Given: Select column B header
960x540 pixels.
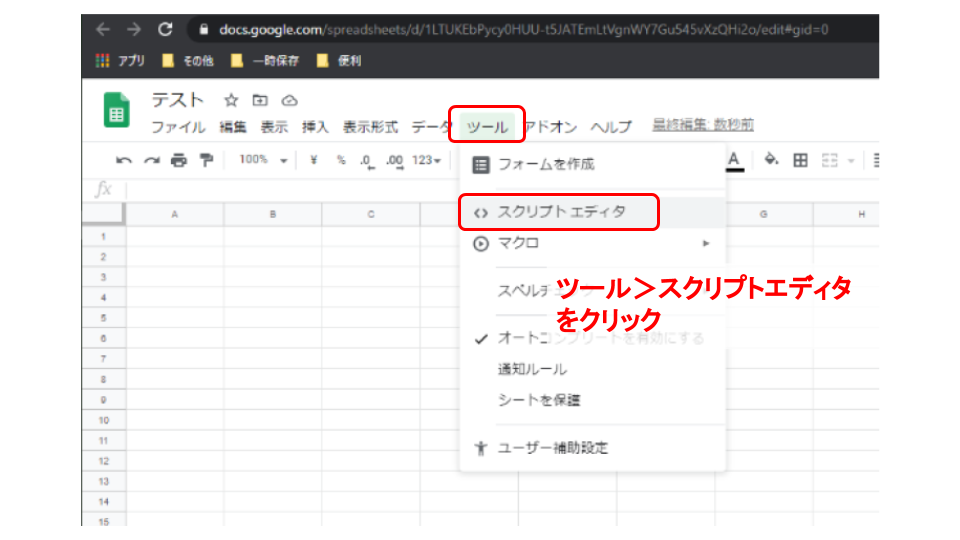Looking at the screenshot, I should coord(272,214).
